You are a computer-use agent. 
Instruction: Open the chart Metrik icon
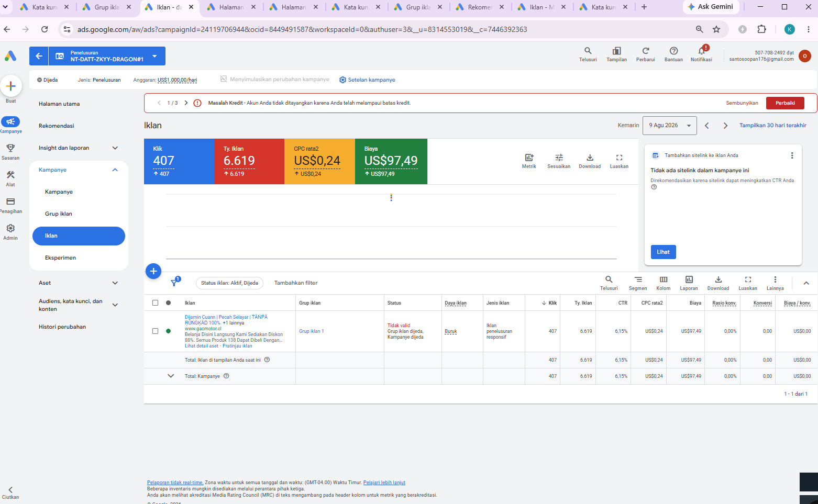coord(529,158)
